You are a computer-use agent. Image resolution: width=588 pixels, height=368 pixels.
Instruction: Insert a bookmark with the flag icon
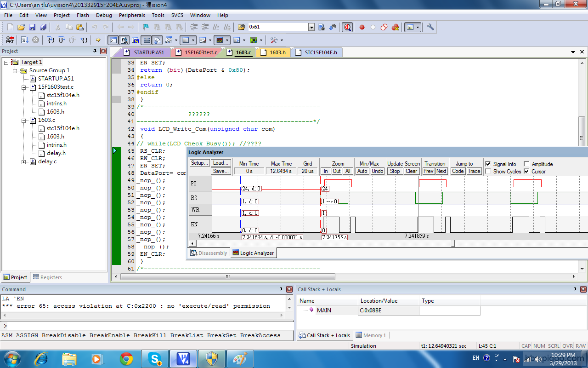(x=146, y=27)
